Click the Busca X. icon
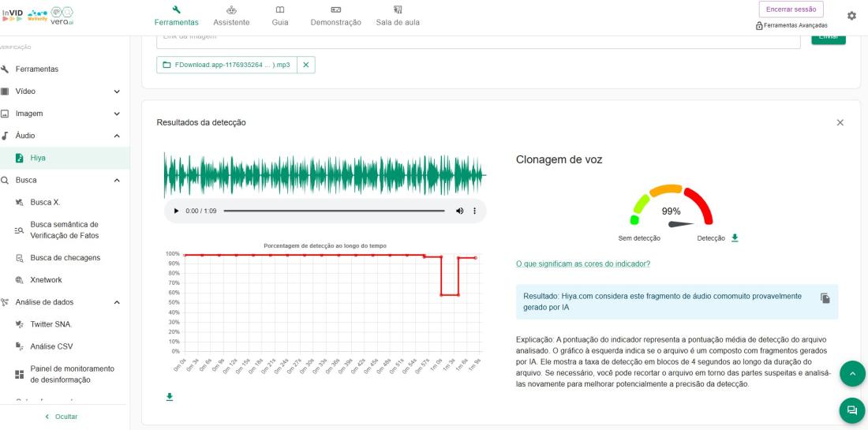This screenshot has width=868, height=430. point(20,202)
